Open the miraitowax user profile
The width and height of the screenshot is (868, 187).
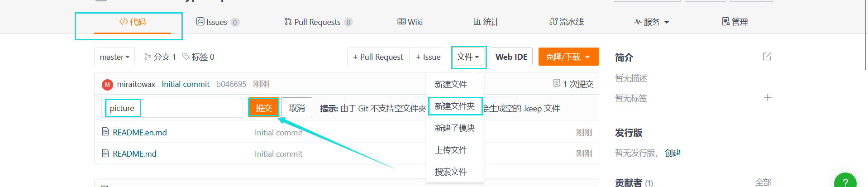pyautogui.click(x=136, y=84)
